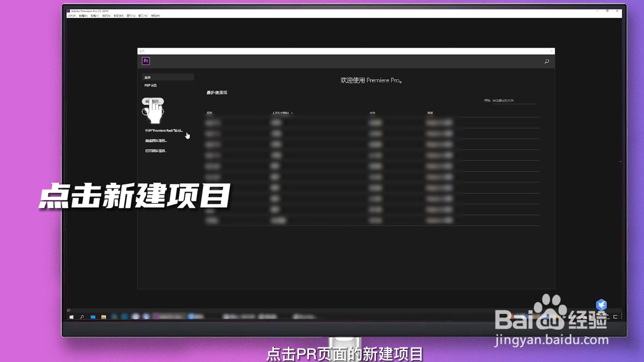Viewport: 644px width, 362px height.
Task: Open the 标记(M) menu
Action: pyautogui.click(x=119, y=16)
